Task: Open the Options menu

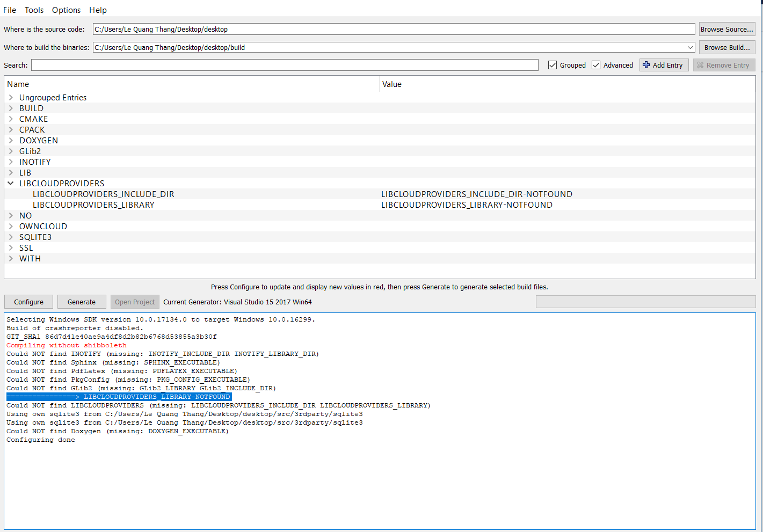Action: tap(66, 10)
